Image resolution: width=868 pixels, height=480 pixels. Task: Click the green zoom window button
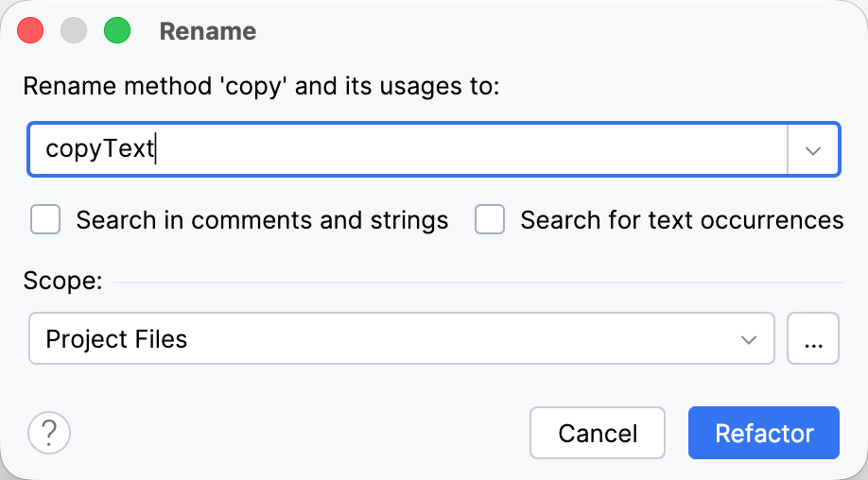coord(117,30)
